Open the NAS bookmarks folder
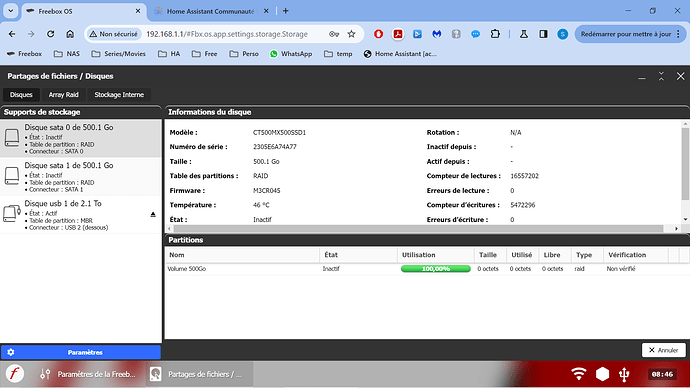Image resolution: width=690 pixels, height=388 pixels. click(x=67, y=54)
